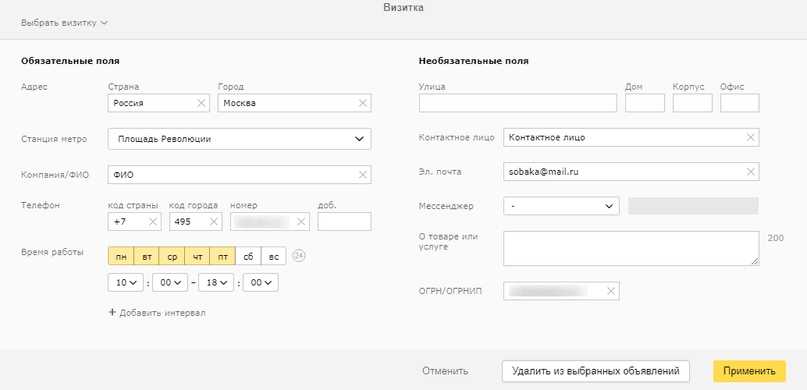
Task: Click the email field with sobaka@mail.ru
Action: tap(631, 172)
